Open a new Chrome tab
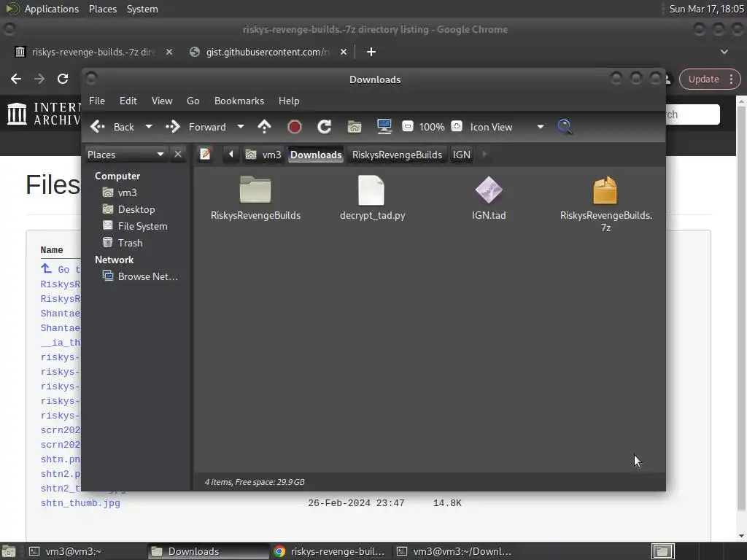Screen dimensions: 747x560 pos(371,52)
